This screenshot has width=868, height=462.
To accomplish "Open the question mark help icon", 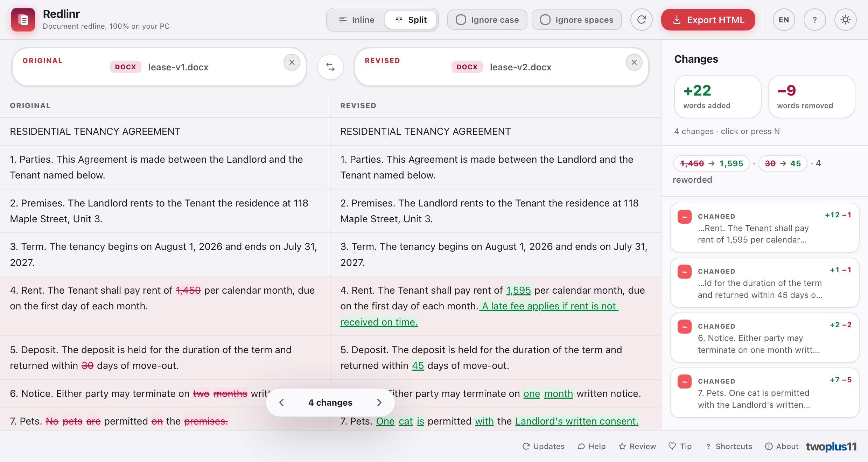I will click(814, 20).
